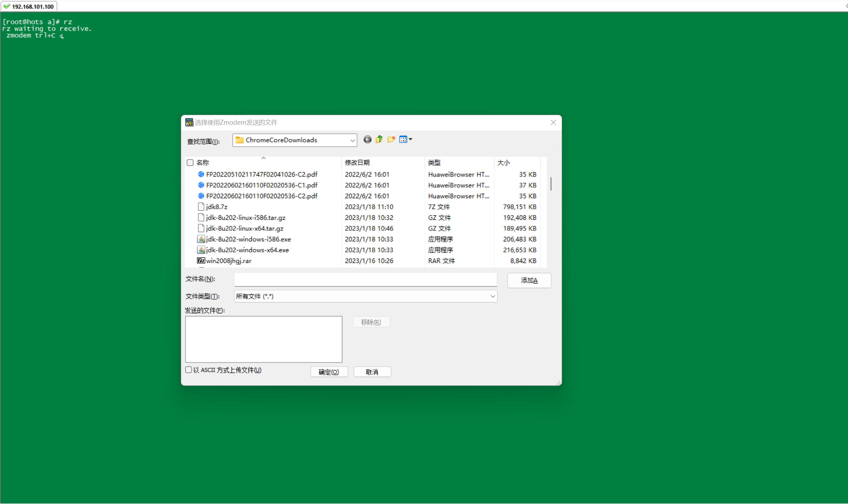Click the win2008jhgj.rar archive icon

[x=201, y=261]
